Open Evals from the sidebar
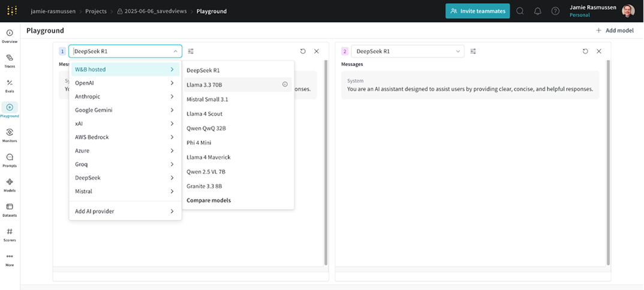 10,86
